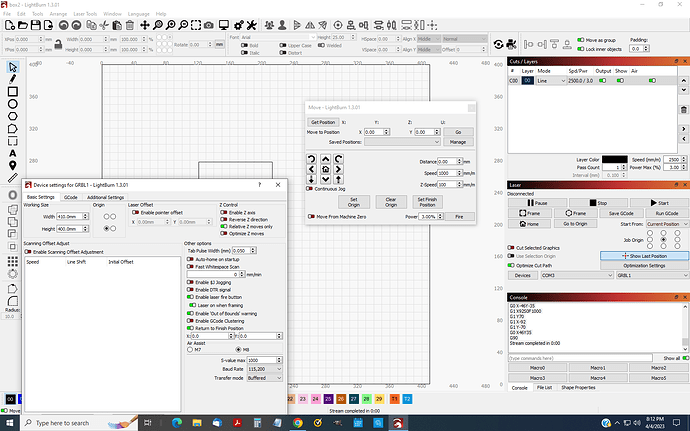This screenshot has height=431, width=690.
Task: Open the Transfer mode dropdown
Action: pyautogui.click(x=264, y=378)
